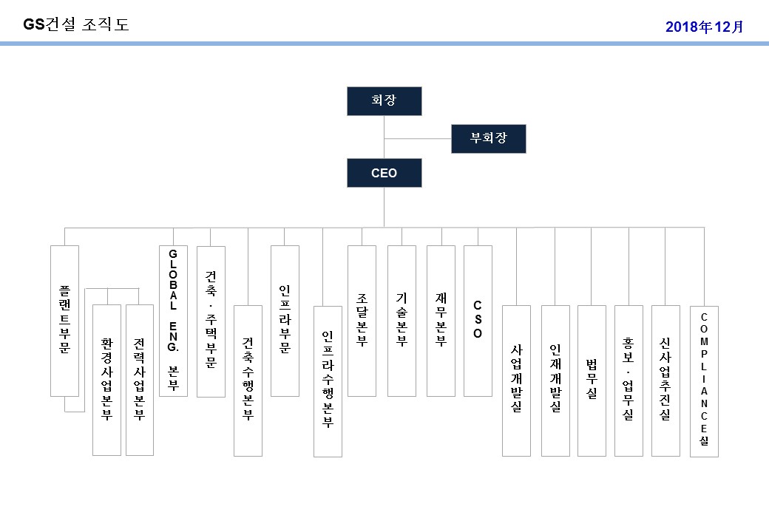Click the GS건설 조직도 title

pos(76,24)
